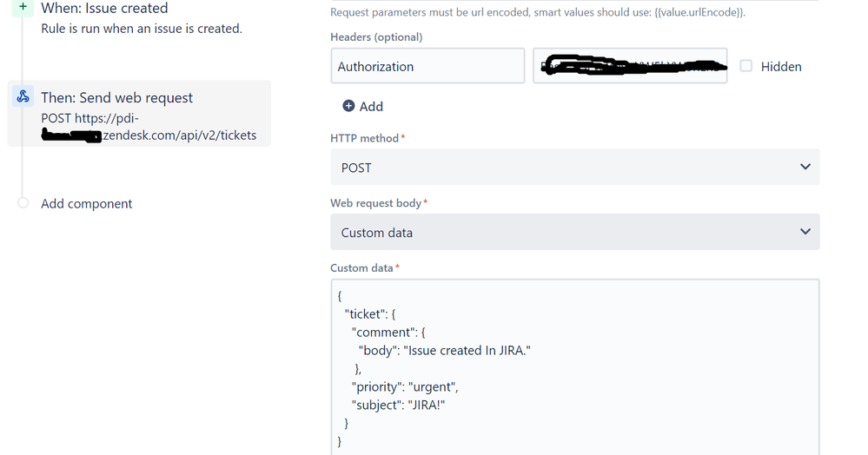This screenshot has height=455, width=868.
Task: Click into the Authorization header name field
Action: point(427,66)
